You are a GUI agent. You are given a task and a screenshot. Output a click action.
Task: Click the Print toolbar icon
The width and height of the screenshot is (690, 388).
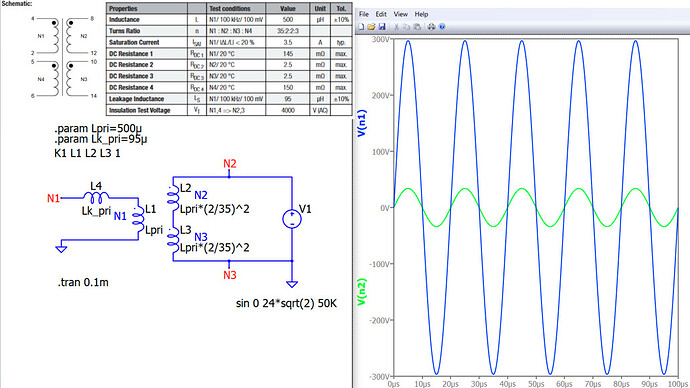point(431,27)
